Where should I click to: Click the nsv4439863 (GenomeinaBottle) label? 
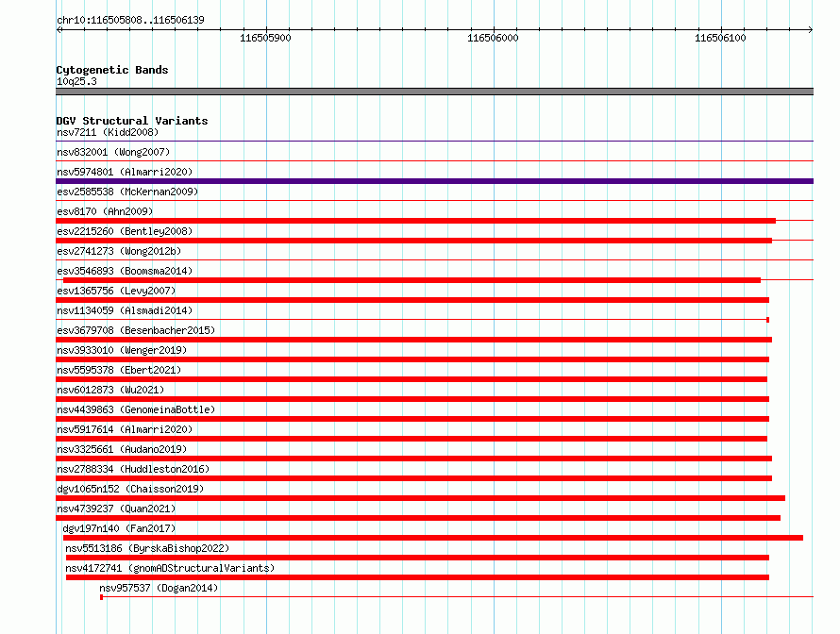(x=136, y=409)
